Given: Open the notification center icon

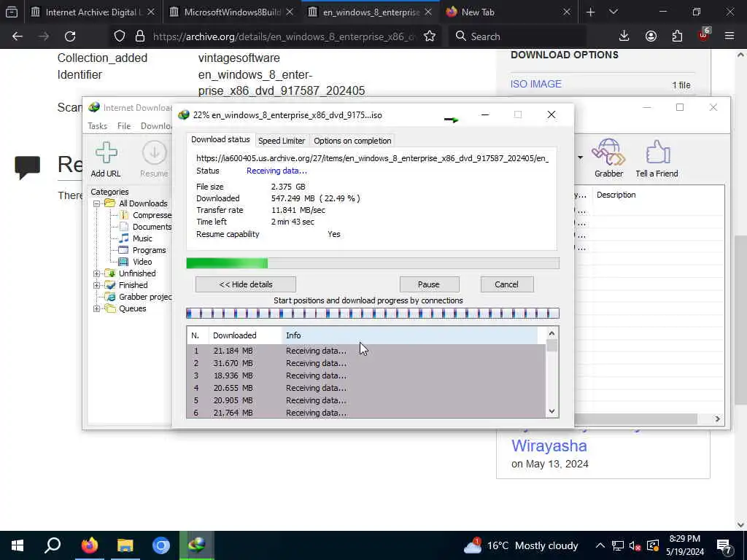Looking at the screenshot, I should pyautogui.click(x=724, y=545).
